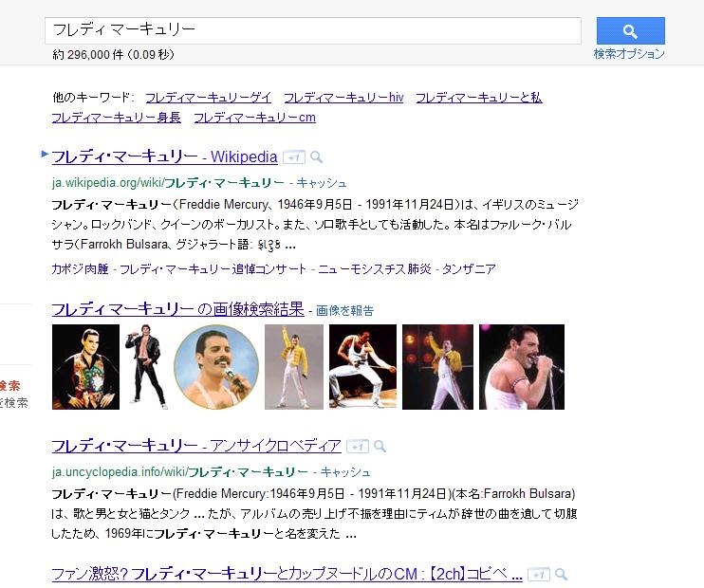Open the circular portrait thumbnail with microphone
704x588 pixels.
pyautogui.click(x=216, y=367)
